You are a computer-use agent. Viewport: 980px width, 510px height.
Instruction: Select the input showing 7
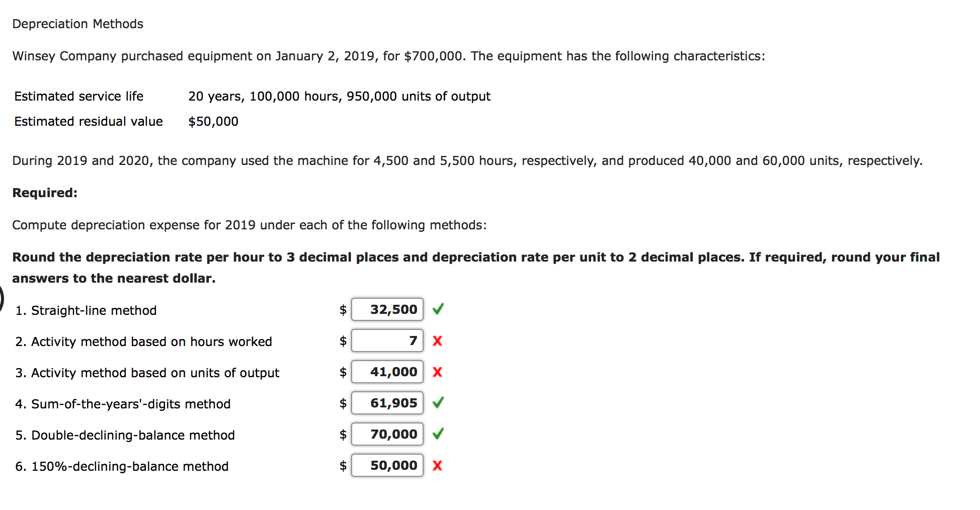387,341
